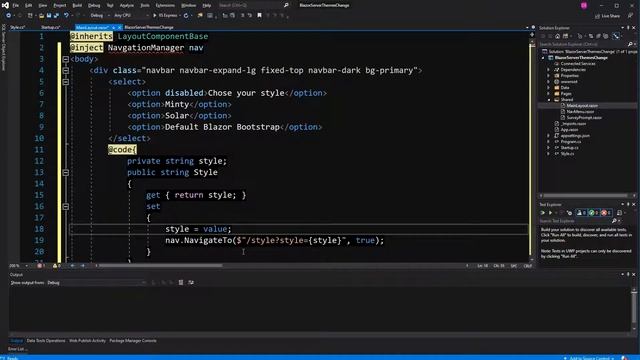Click the user account avatar icon
Image resolution: width=640 pixels, height=360 pixels.
(584, 5)
